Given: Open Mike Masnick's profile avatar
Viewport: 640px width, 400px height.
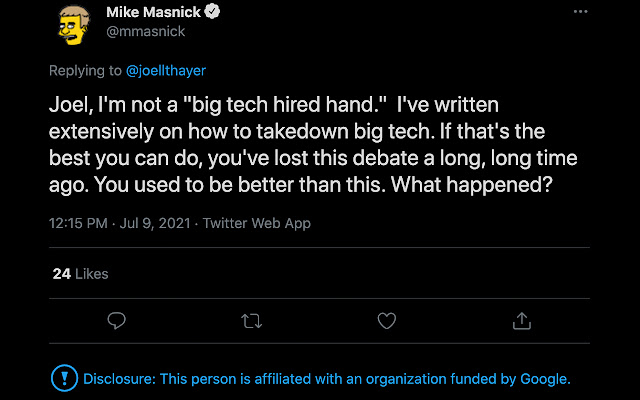Looking at the screenshot, I should pos(73,26).
